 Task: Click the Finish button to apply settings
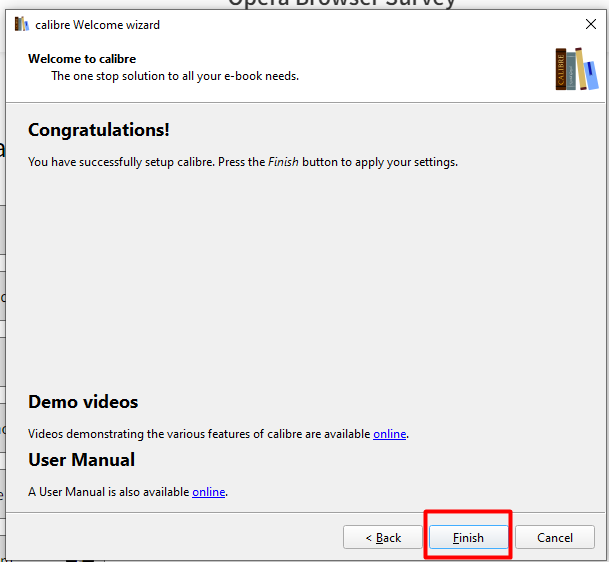[468, 537]
